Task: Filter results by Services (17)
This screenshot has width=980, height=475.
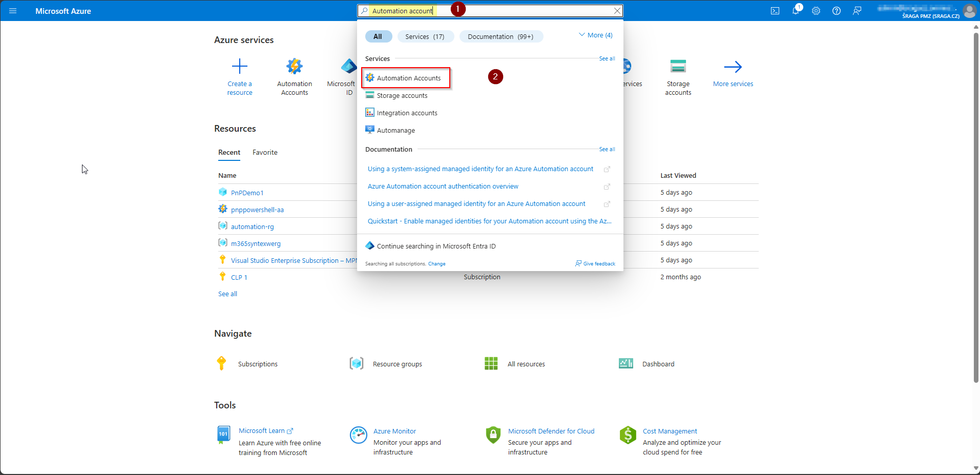Action: coord(425,36)
